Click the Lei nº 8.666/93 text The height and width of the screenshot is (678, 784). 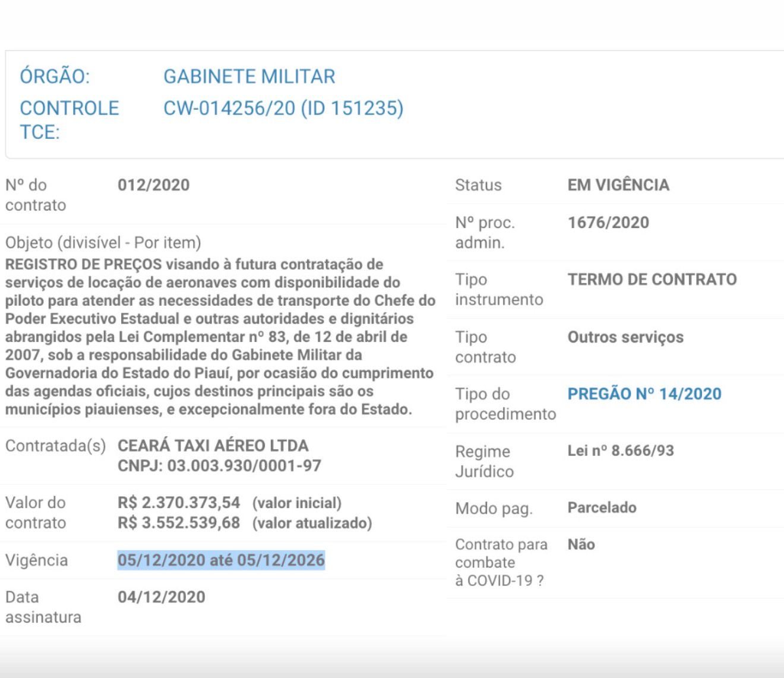click(x=620, y=451)
